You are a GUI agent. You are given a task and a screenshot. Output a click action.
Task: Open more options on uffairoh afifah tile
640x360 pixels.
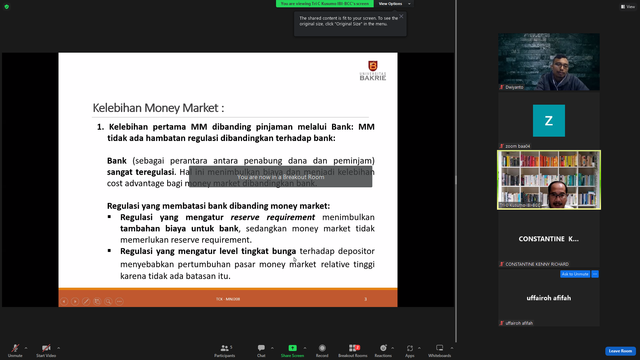[595, 274]
